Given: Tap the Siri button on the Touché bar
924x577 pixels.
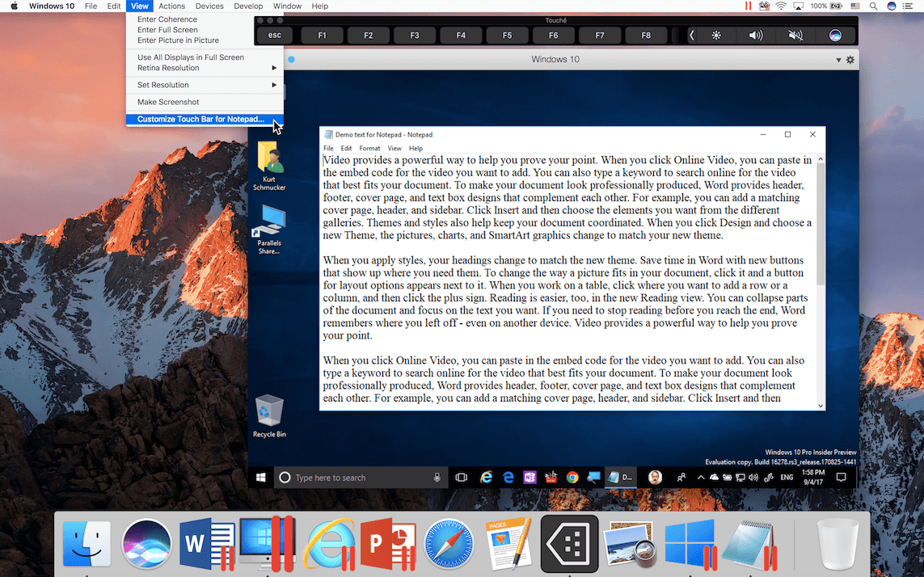Looking at the screenshot, I should click(835, 36).
